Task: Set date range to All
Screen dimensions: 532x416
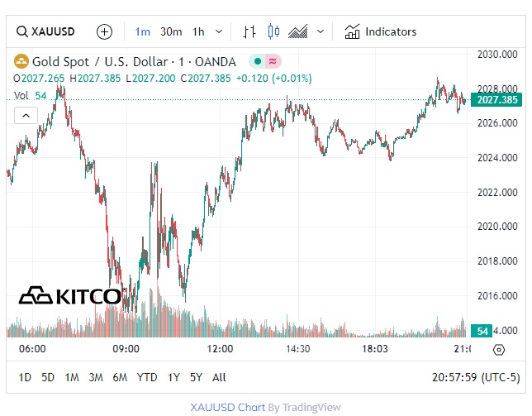Action: [x=219, y=377]
